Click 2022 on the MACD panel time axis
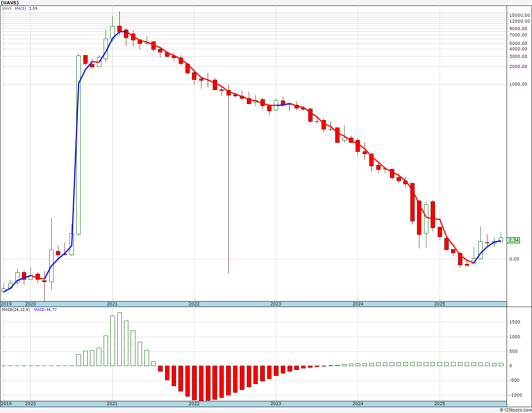Image resolution: width=532 pixels, height=413 pixels. click(194, 404)
